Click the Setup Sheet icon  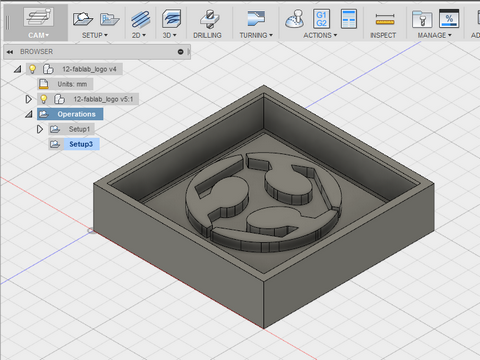click(349, 19)
